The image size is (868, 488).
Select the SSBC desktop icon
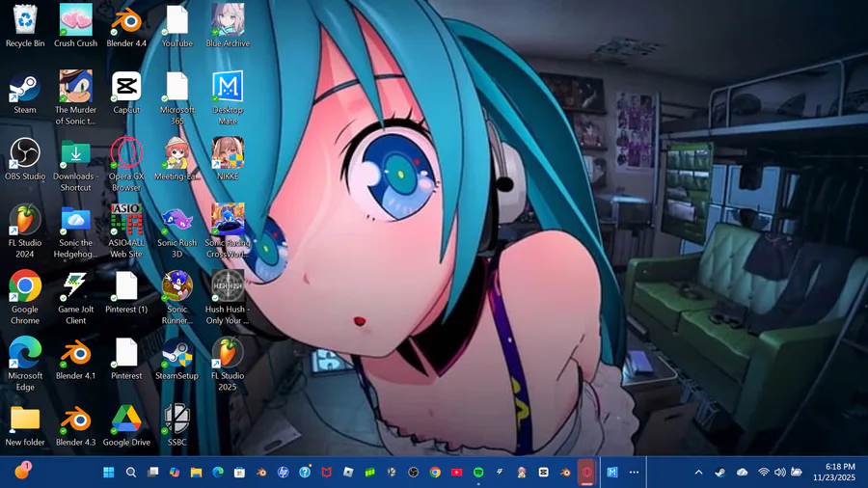click(x=177, y=425)
